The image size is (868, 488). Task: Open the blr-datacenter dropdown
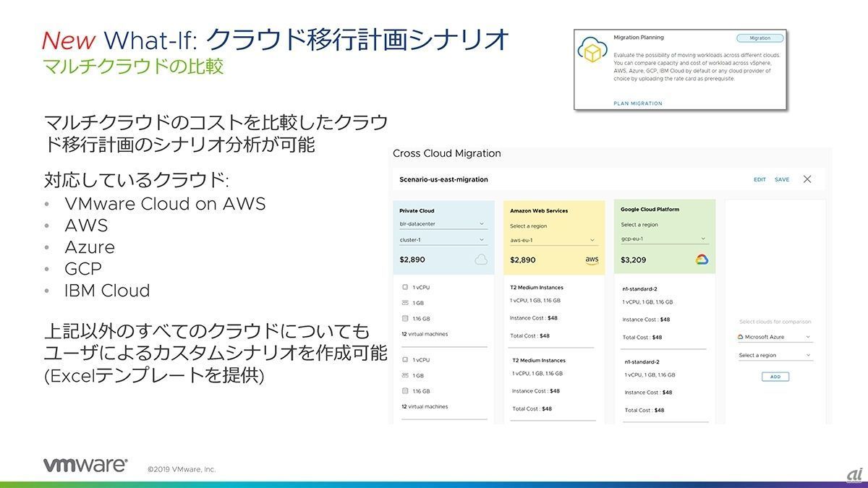(x=443, y=224)
